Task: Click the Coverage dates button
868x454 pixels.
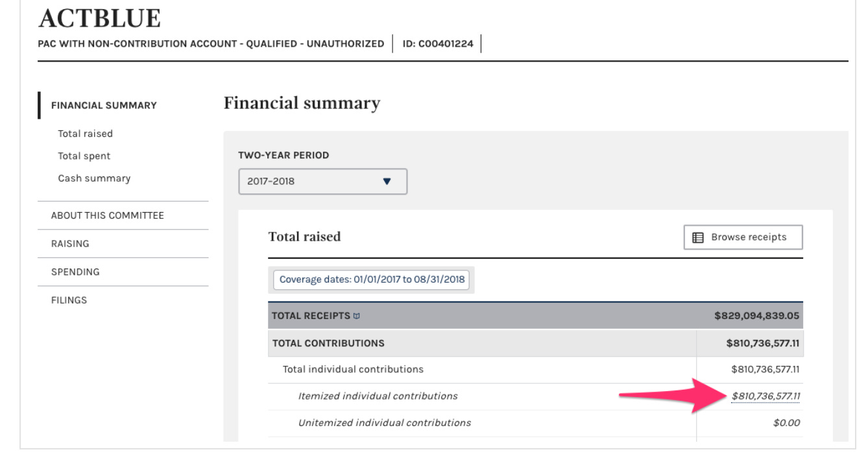Action: pos(371,280)
